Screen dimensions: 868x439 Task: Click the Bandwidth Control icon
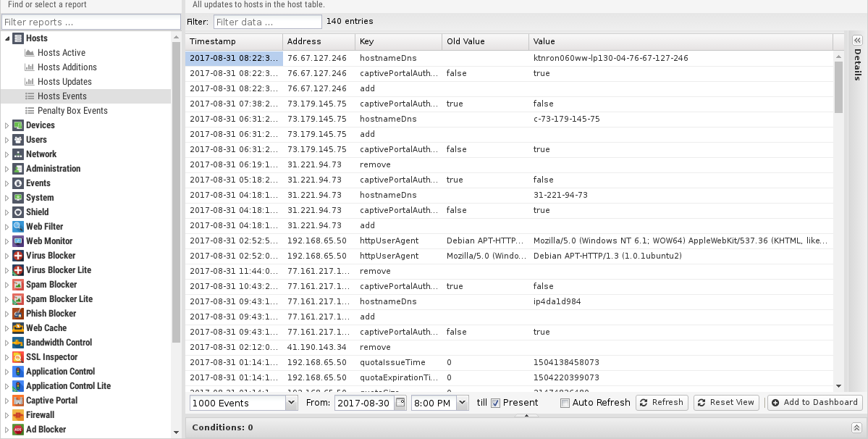(18, 343)
